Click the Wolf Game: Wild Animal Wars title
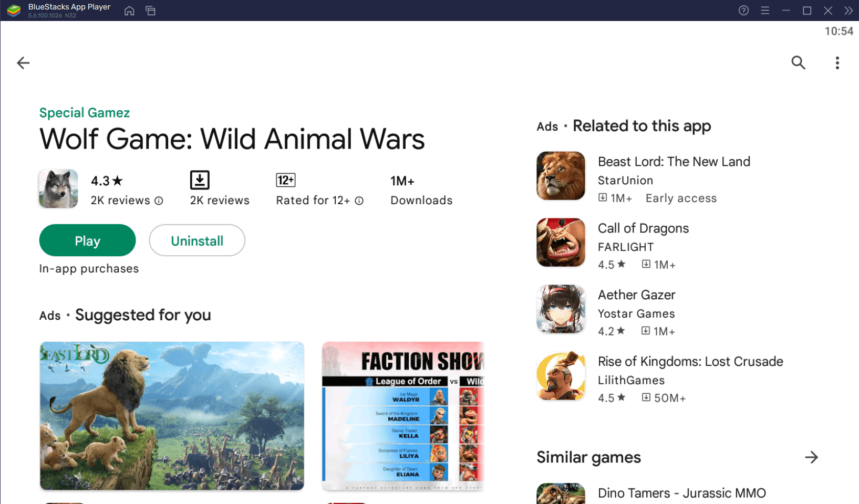This screenshot has width=859, height=504. click(232, 139)
